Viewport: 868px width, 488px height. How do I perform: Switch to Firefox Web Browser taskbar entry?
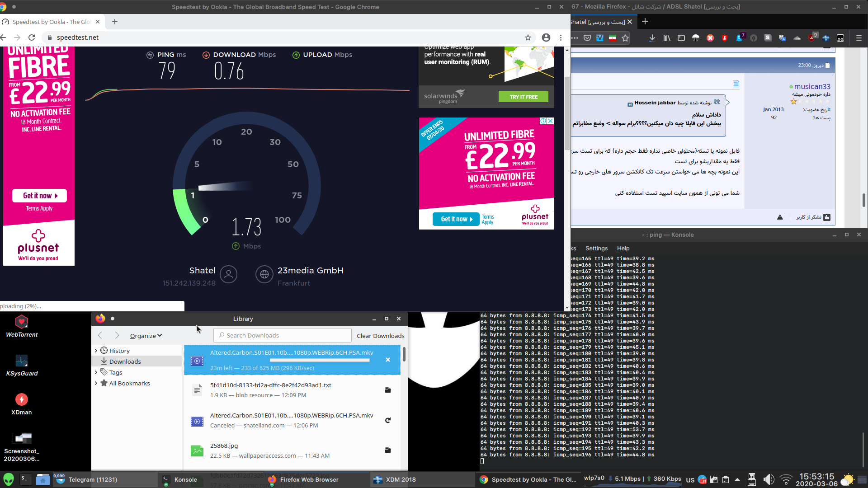[316, 479]
